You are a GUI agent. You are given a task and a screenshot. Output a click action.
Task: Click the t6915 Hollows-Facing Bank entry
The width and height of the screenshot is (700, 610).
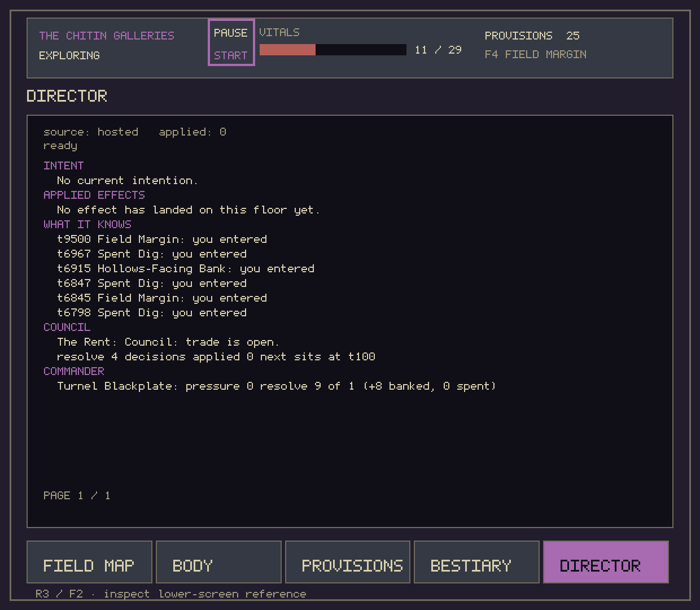(186, 268)
